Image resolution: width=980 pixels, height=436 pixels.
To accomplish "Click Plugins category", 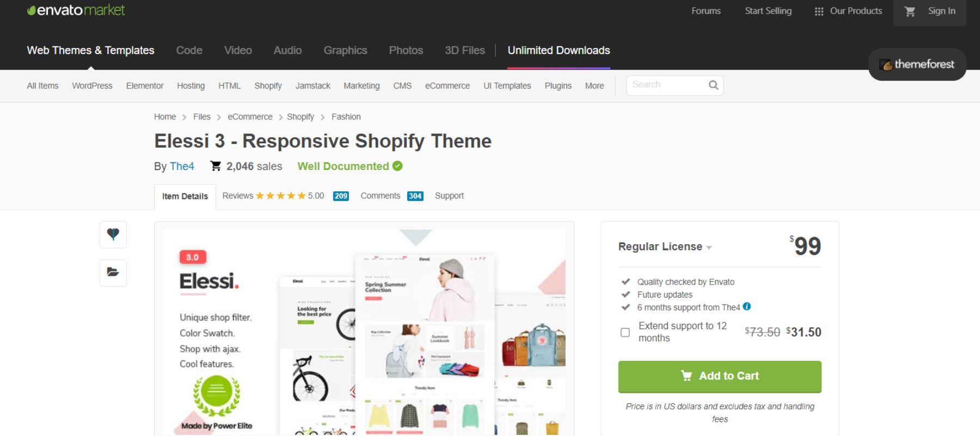I will coord(558,86).
